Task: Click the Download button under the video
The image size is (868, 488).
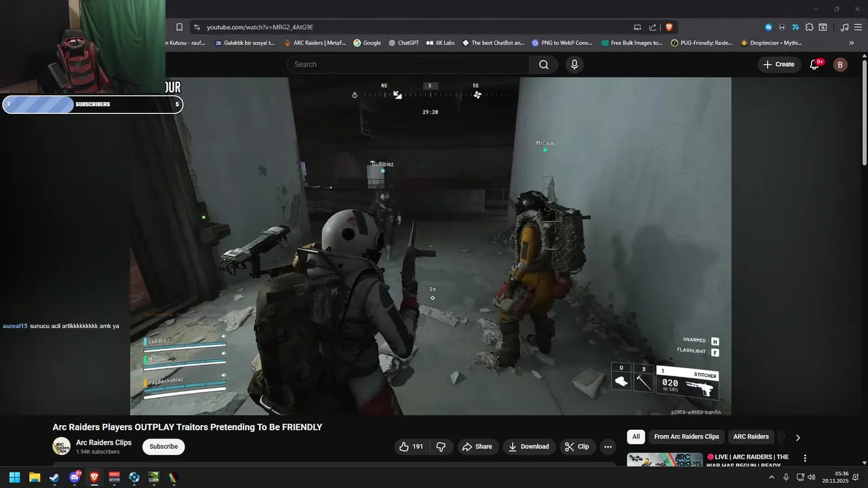Action: (529, 447)
